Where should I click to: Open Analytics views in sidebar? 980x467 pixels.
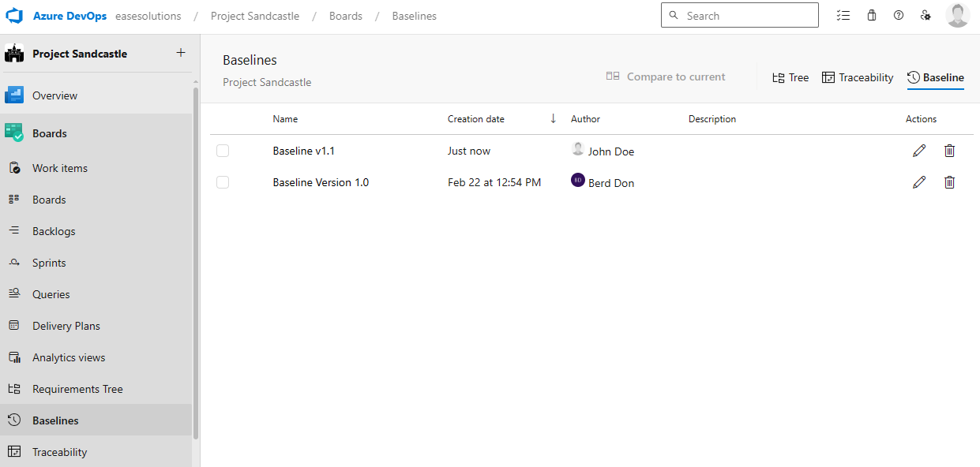click(x=96, y=357)
